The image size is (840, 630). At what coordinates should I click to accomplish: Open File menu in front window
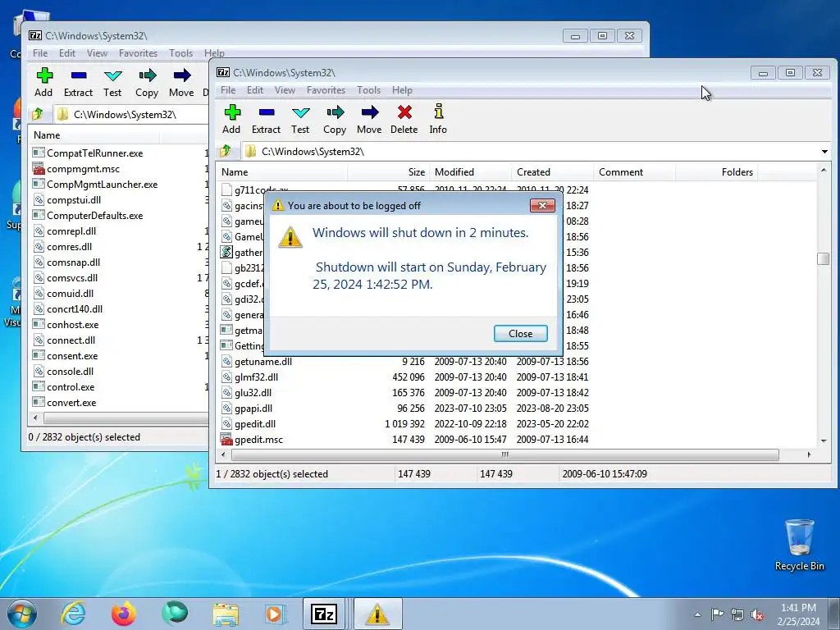[x=228, y=90]
